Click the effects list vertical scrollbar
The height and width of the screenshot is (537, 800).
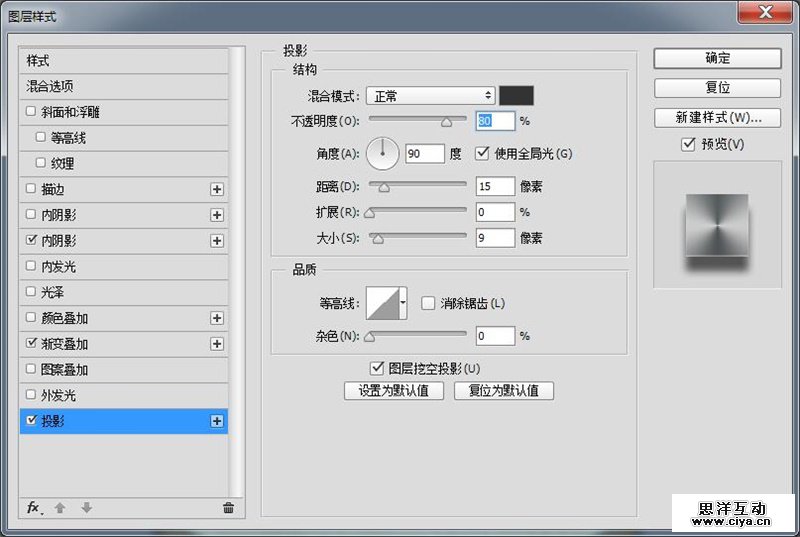click(x=235, y=272)
